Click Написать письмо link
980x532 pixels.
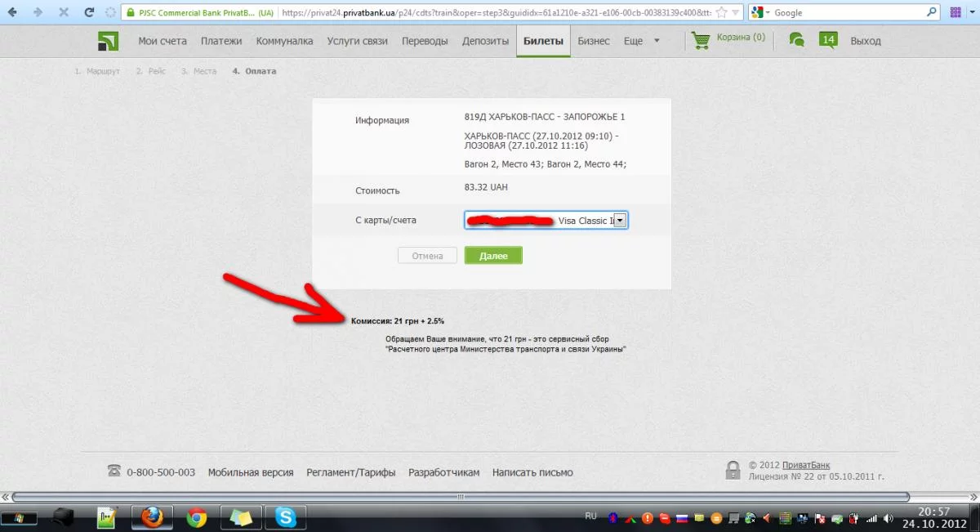[532, 472]
